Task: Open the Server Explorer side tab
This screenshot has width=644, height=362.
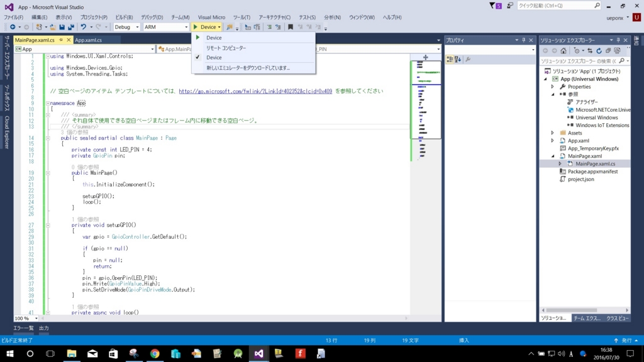Action: (x=6, y=57)
